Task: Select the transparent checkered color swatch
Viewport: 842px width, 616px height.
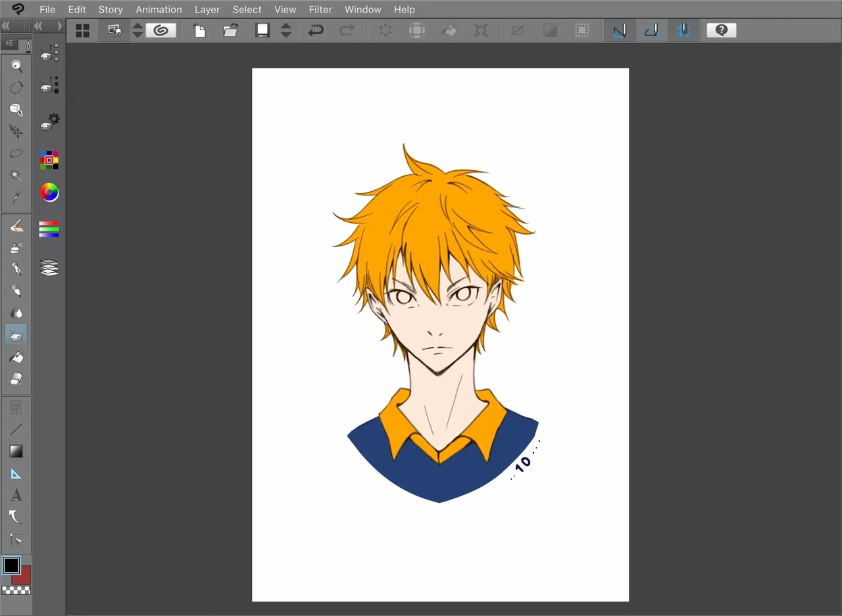Action: [16, 590]
